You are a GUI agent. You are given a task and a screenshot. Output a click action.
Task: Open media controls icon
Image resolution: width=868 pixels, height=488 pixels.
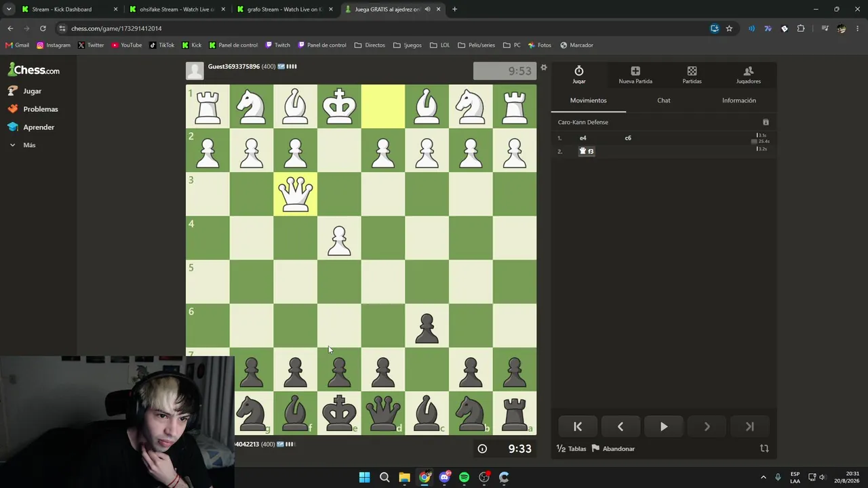point(825,28)
